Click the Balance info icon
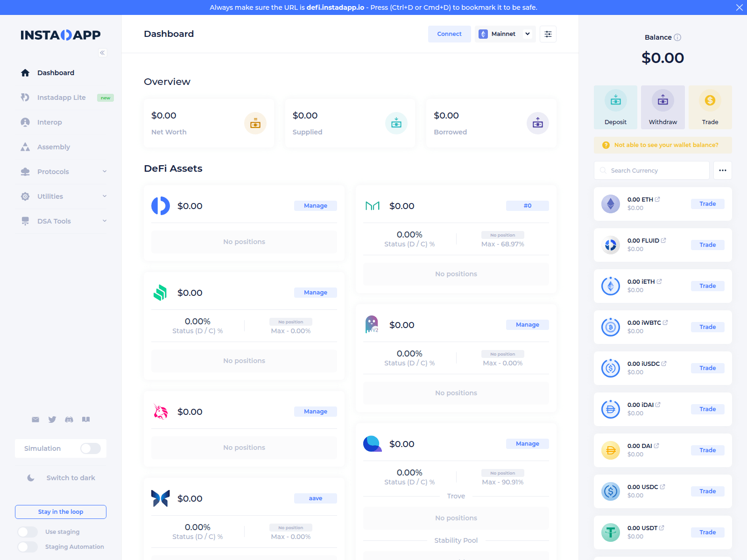 tap(677, 37)
